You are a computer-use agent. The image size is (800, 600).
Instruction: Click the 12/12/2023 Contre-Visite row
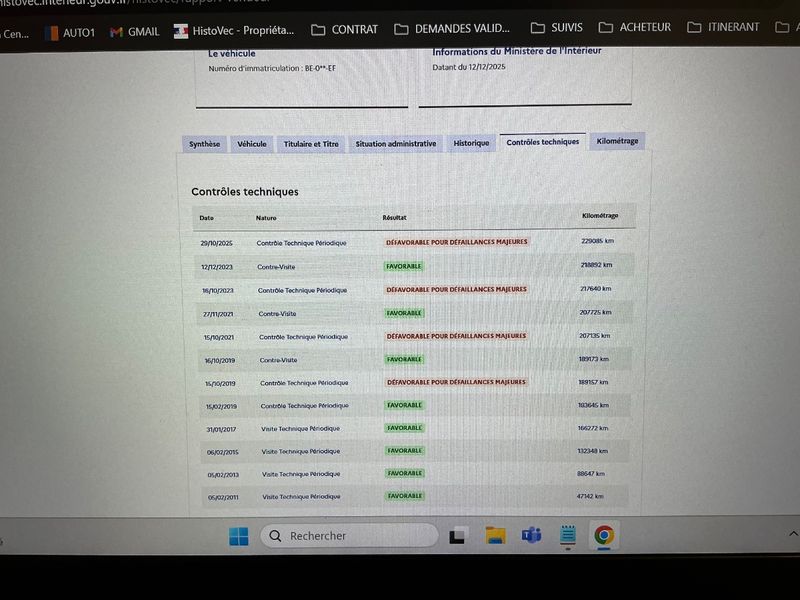coord(414,266)
